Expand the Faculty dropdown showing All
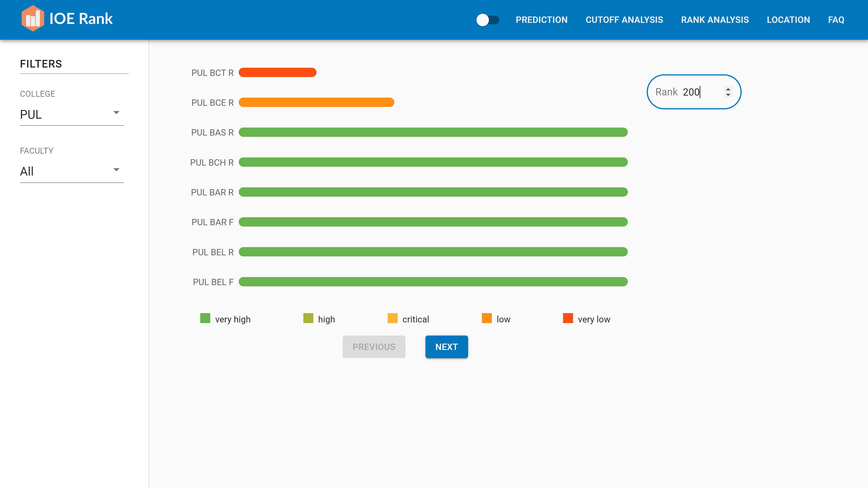The image size is (868, 488). [71, 171]
